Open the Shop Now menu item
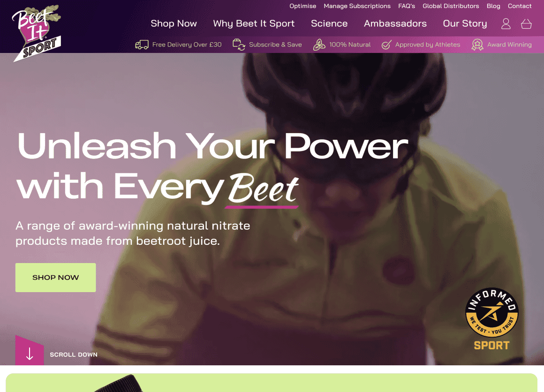The image size is (544, 392). pyautogui.click(x=174, y=23)
